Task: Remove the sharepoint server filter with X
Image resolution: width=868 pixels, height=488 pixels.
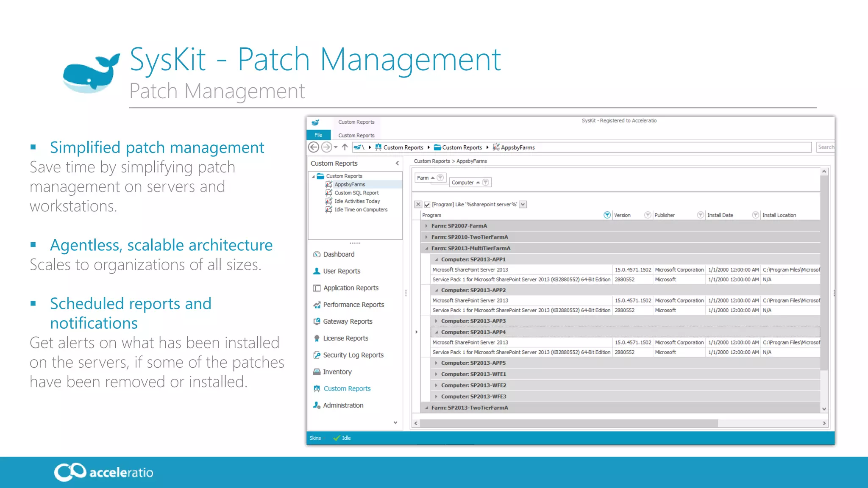Action: click(x=418, y=204)
